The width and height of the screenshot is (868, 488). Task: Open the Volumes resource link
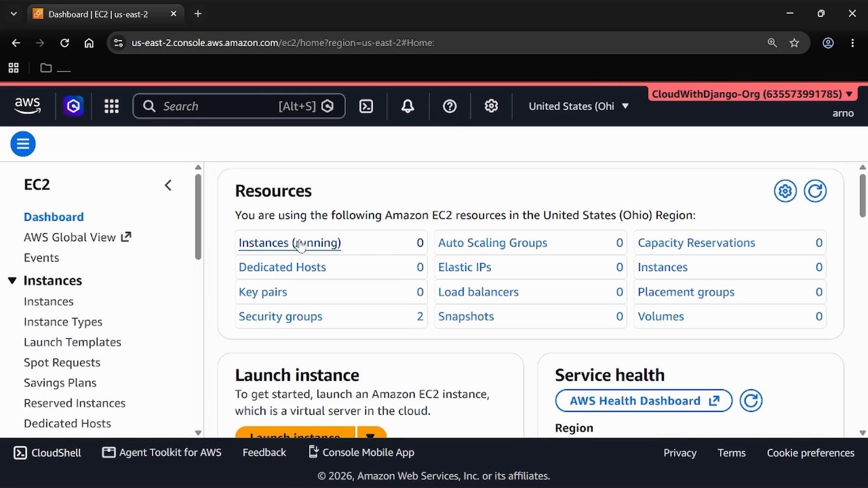click(x=660, y=316)
